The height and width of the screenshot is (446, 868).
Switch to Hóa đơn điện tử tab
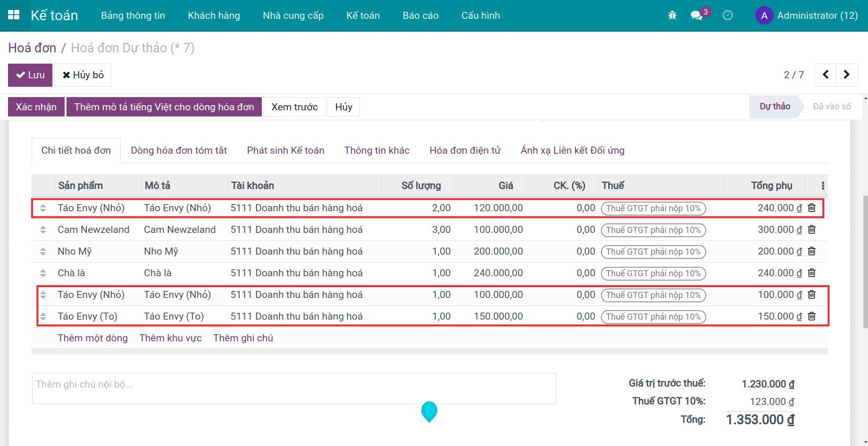tap(465, 150)
